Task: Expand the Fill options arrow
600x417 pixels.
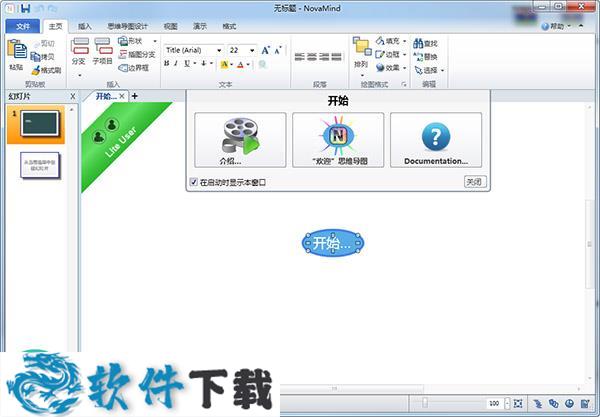Action: (x=404, y=41)
